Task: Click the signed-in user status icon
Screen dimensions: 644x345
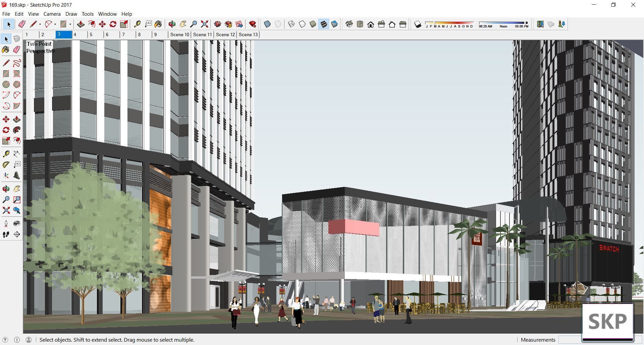Action: [29, 340]
